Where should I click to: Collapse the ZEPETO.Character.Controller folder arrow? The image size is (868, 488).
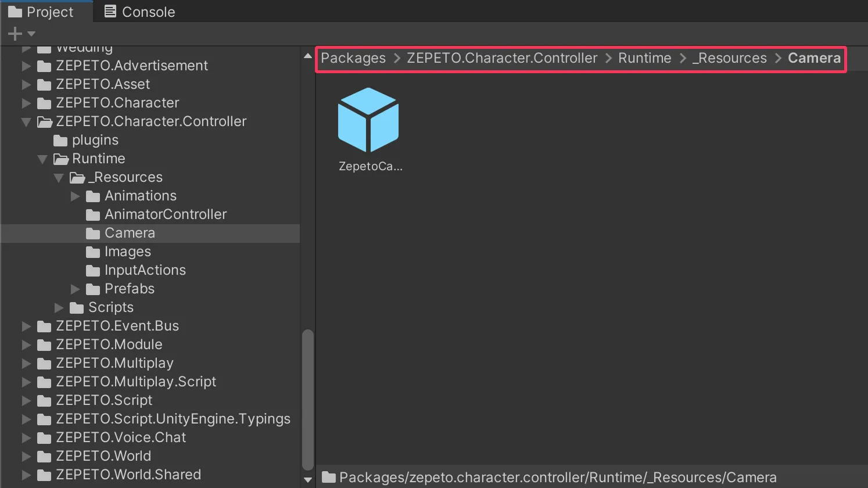(x=26, y=122)
